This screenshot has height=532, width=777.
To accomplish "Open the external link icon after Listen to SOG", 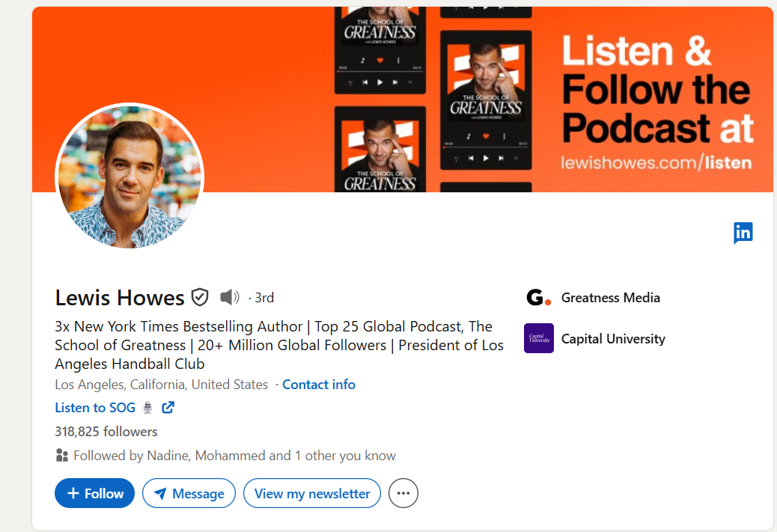I will [168, 407].
